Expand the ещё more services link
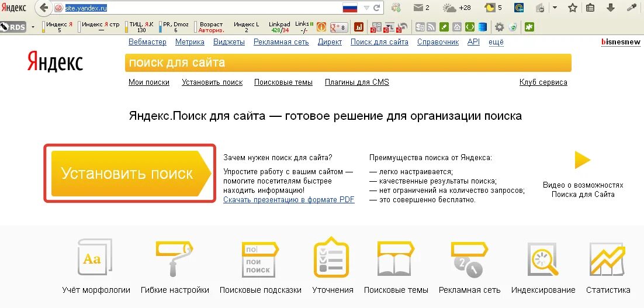Screen dimensions: 644x308 click(x=496, y=42)
